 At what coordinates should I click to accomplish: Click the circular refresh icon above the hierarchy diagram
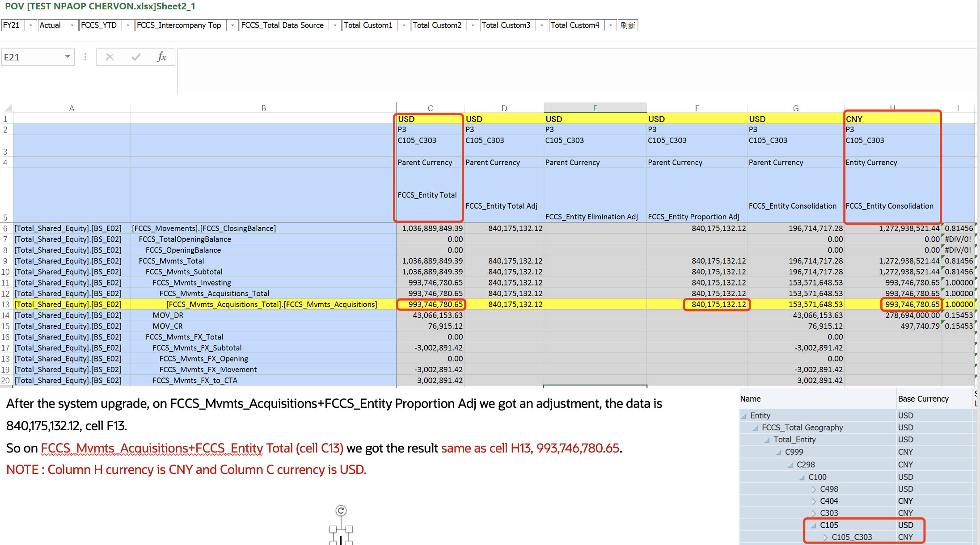(341, 510)
